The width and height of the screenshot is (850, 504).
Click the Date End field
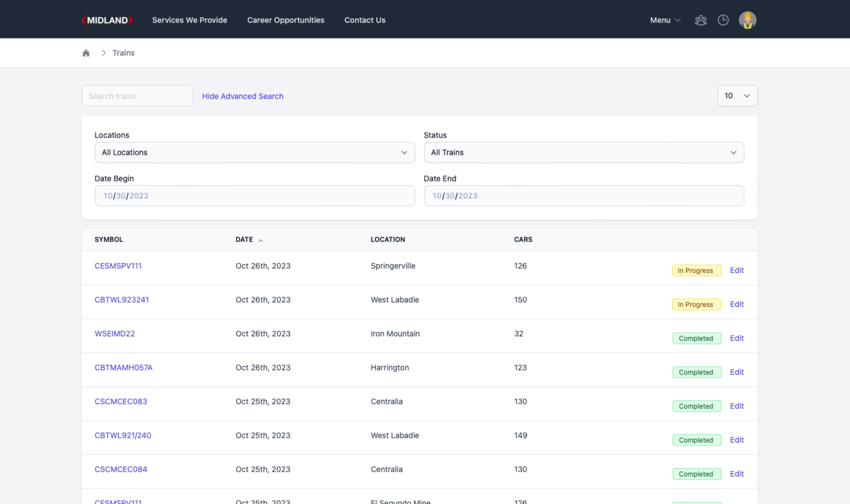(584, 196)
